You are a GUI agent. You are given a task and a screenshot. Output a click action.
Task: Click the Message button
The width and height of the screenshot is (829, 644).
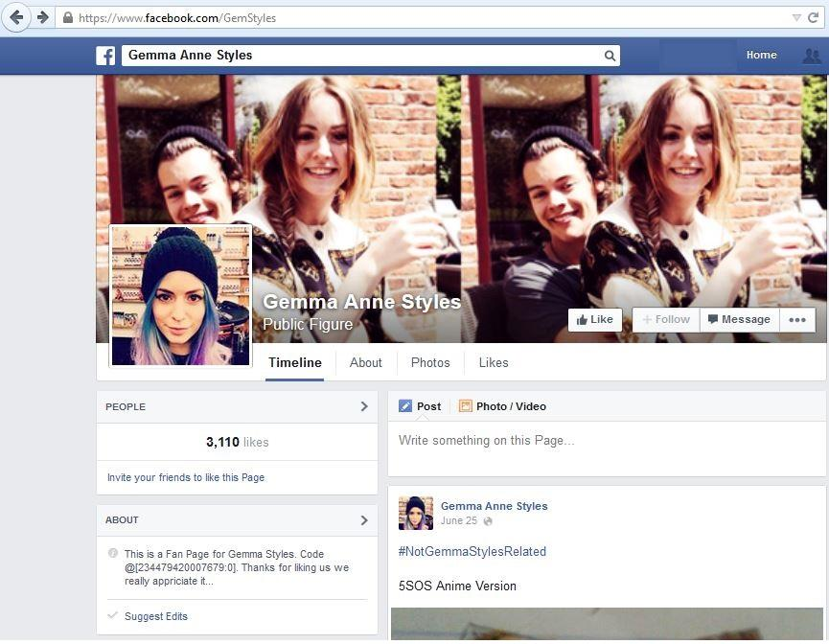[x=738, y=320]
